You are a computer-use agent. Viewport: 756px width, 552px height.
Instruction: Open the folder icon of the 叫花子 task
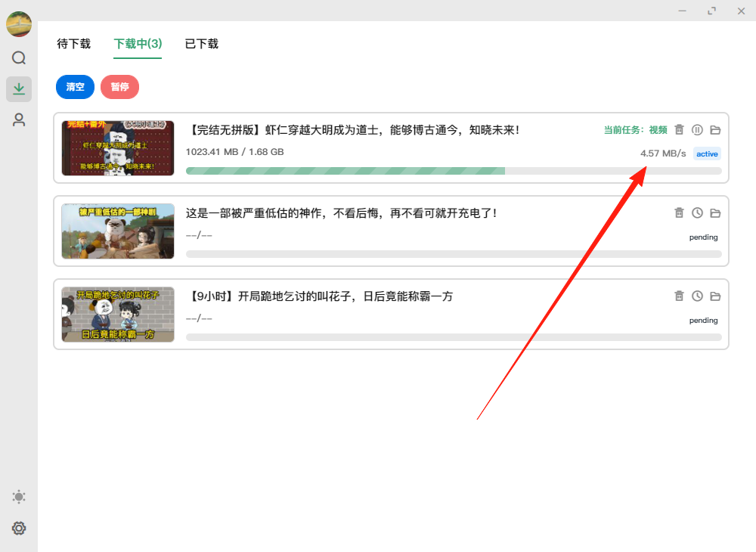point(715,296)
